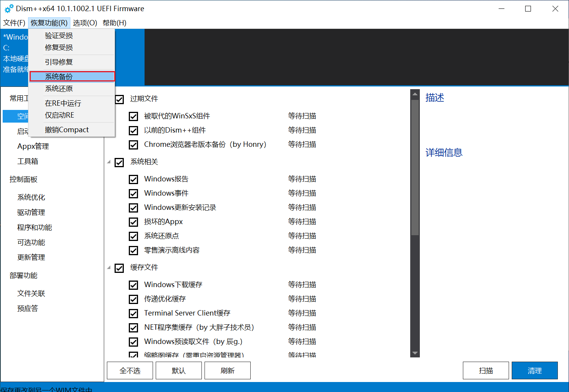Image resolution: width=569 pixels, height=392 pixels.
Task: Toggle 损坏的Appx checkbox
Action: (x=133, y=222)
